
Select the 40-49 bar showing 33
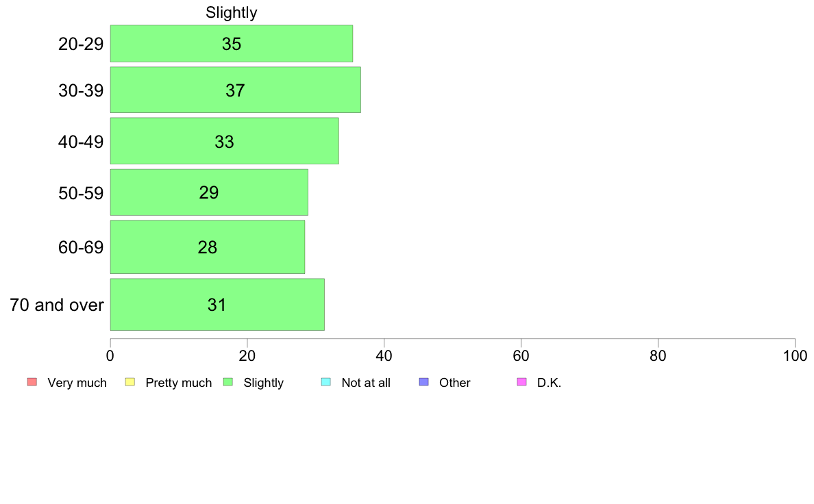[x=225, y=141]
